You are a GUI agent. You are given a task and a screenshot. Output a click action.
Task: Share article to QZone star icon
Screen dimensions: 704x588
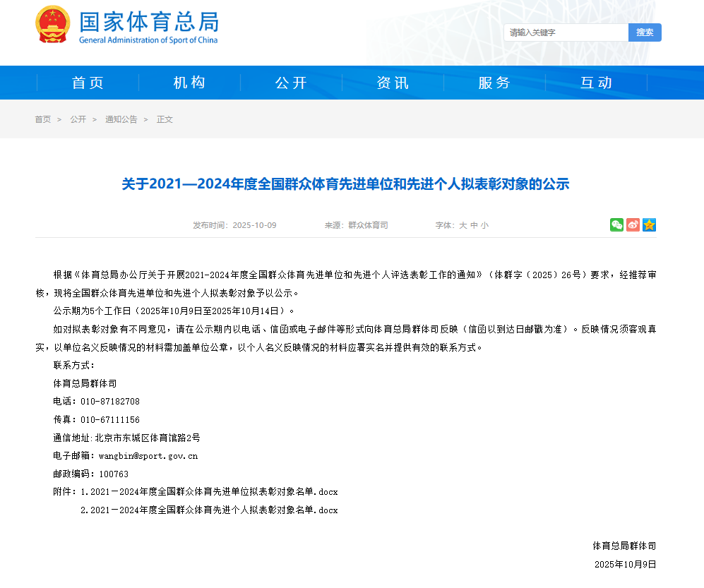click(649, 224)
